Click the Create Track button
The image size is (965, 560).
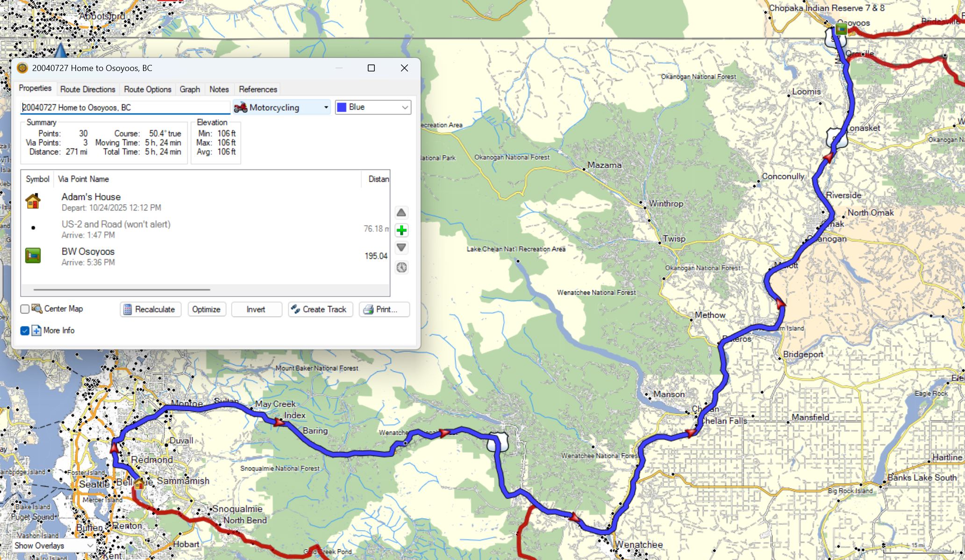320,309
